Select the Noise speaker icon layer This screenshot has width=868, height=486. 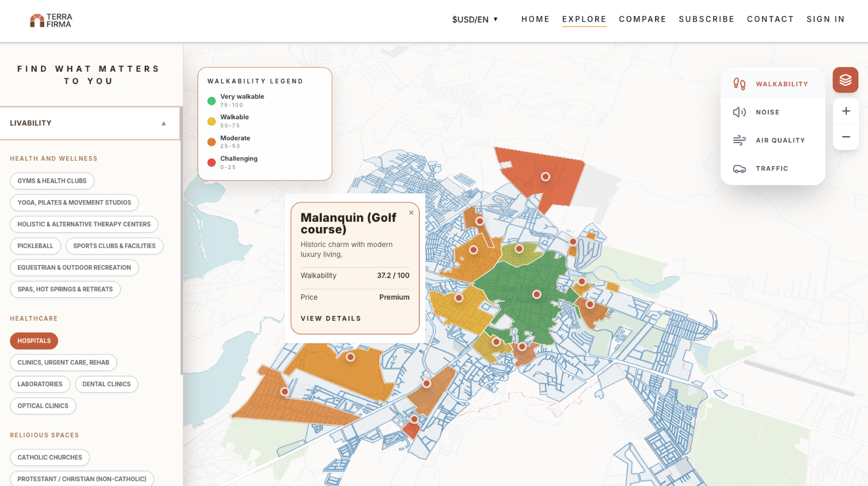click(x=739, y=112)
